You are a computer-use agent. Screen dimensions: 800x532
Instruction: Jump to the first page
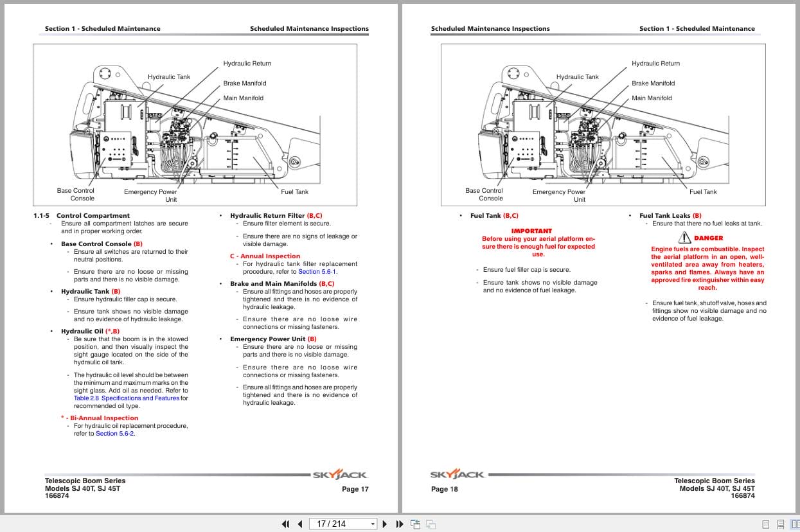(285, 524)
